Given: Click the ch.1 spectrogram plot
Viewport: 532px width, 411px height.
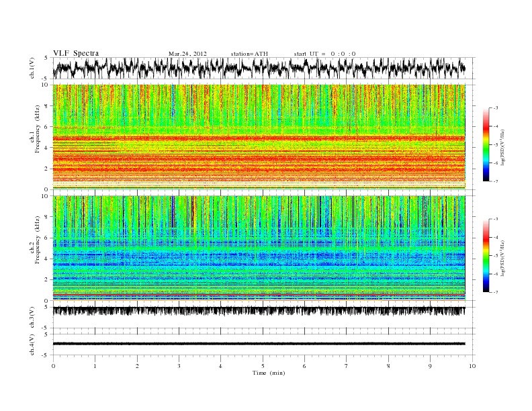Looking at the screenshot, I should click(259, 137).
